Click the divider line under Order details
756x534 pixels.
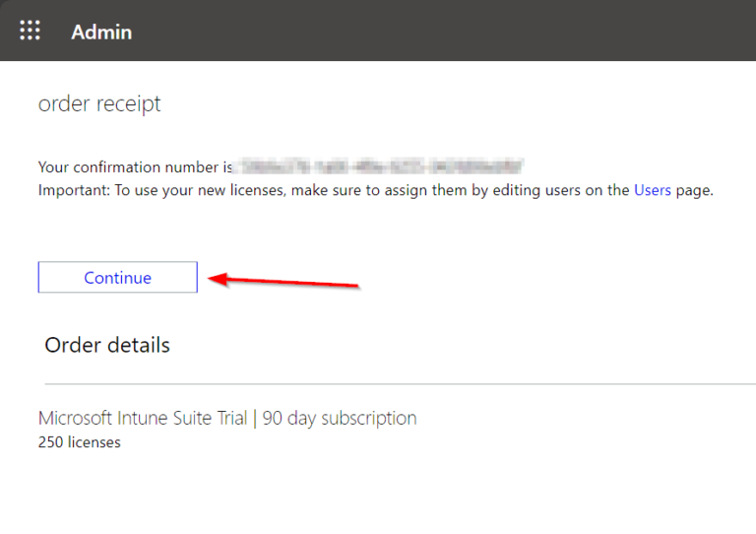tap(394, 383)
